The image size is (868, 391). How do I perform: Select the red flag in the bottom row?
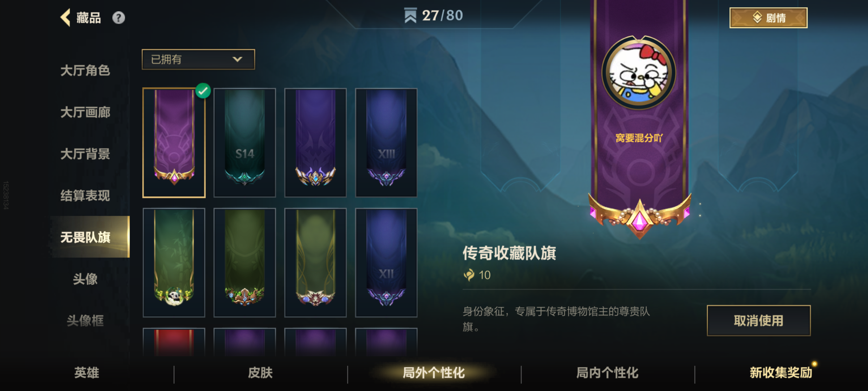[x=174, y=342]
